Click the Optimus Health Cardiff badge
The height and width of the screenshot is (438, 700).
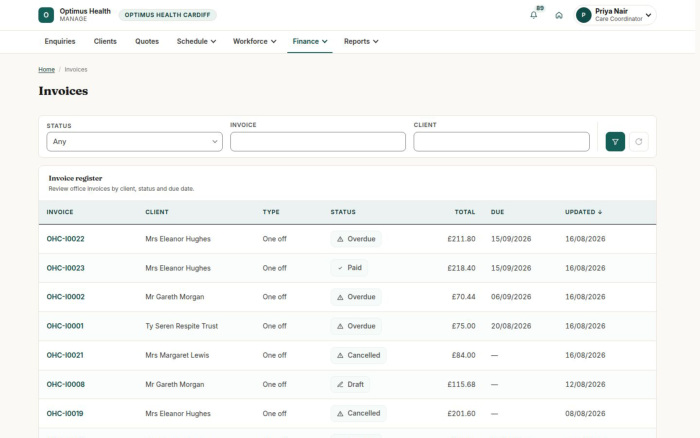[x=167, y=15]
